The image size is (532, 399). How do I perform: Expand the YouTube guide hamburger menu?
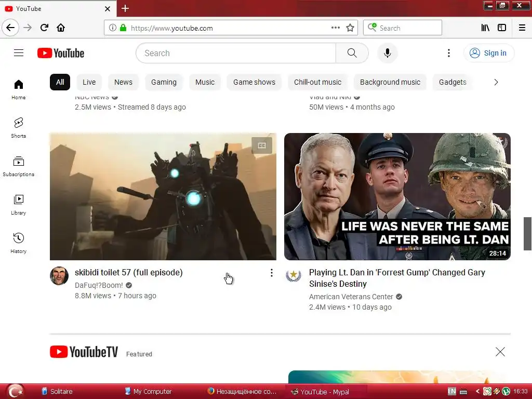(19, 53)
